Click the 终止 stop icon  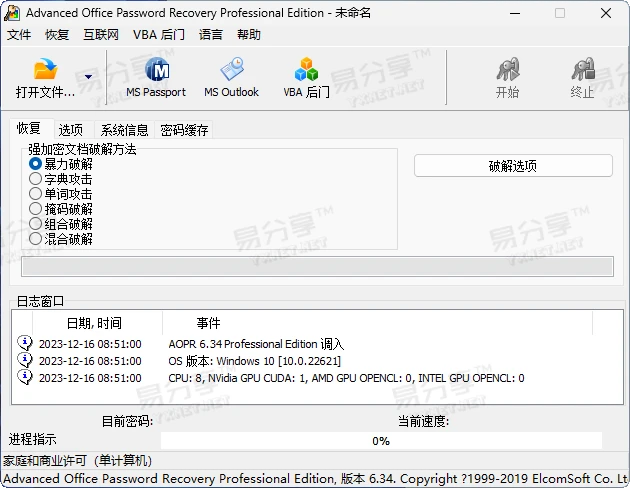point(583,69)
